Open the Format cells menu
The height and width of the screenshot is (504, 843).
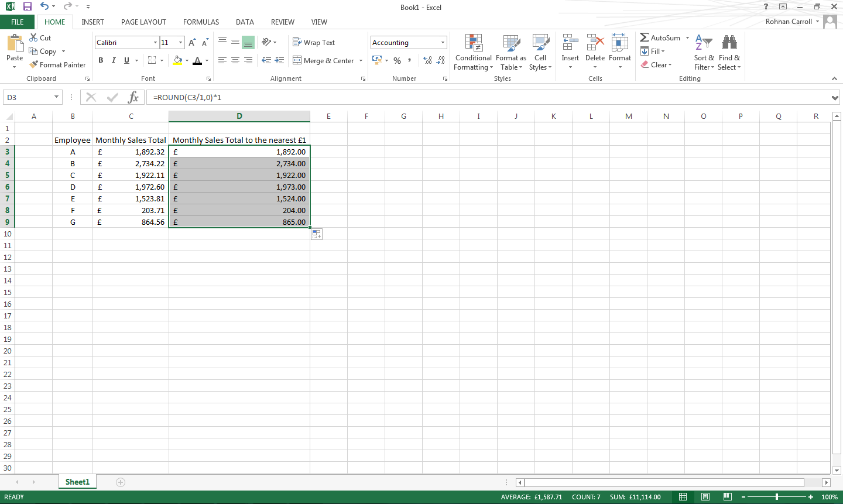click(620, 52)
